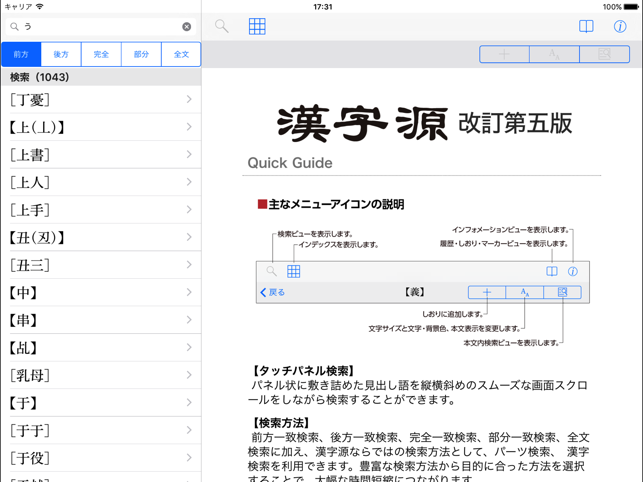Tap the search field magnifier glass
This screenshot has width=643, height=482.
[x=14, y=27]
